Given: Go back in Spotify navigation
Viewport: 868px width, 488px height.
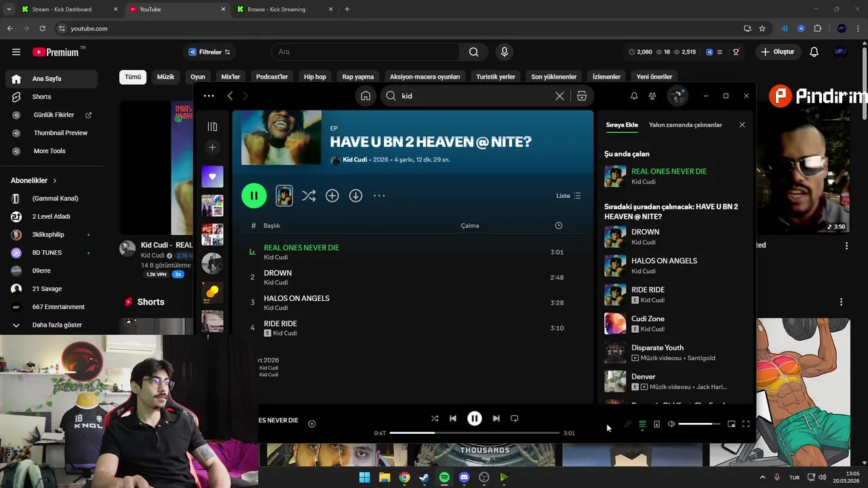Looking at the screenshot, I should [x=231, y=96].
